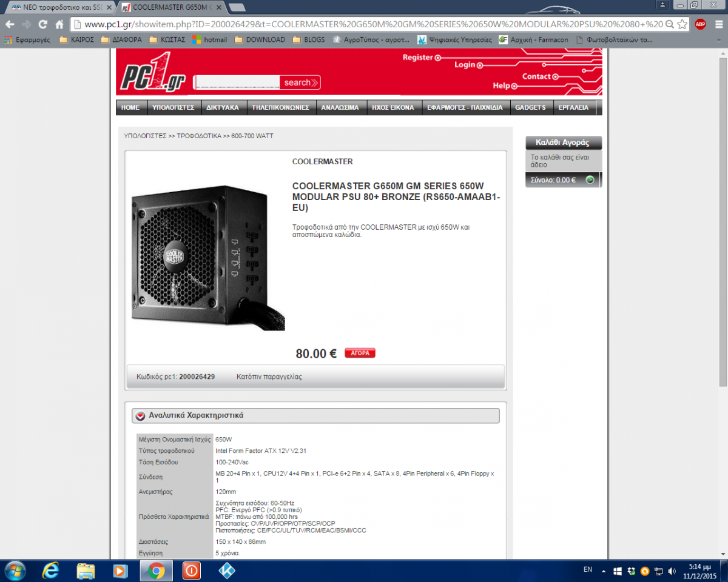Open the zoom magnifier icon in address bar
The height and width of the screenshot is (582, 728).
[x=669, y=24]
